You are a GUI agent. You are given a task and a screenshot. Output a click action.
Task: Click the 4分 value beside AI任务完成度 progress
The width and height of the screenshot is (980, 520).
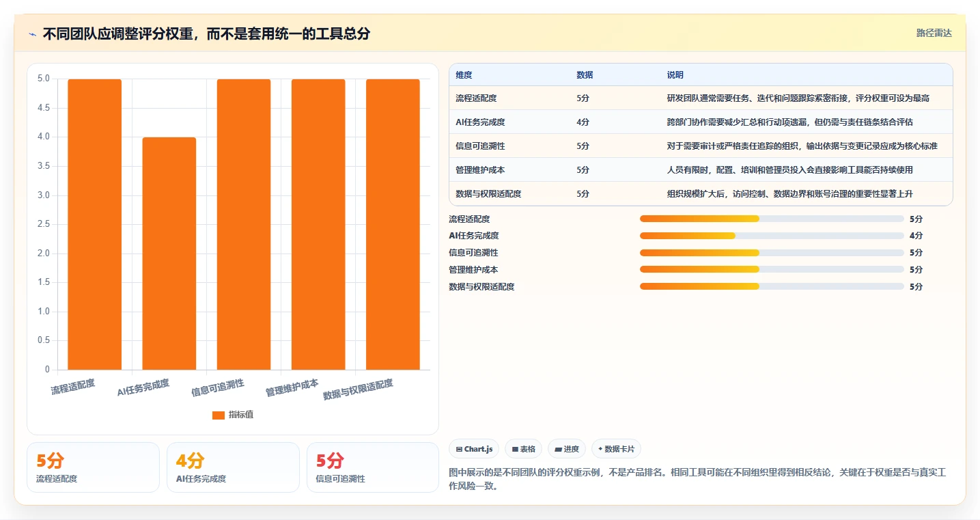916,236
